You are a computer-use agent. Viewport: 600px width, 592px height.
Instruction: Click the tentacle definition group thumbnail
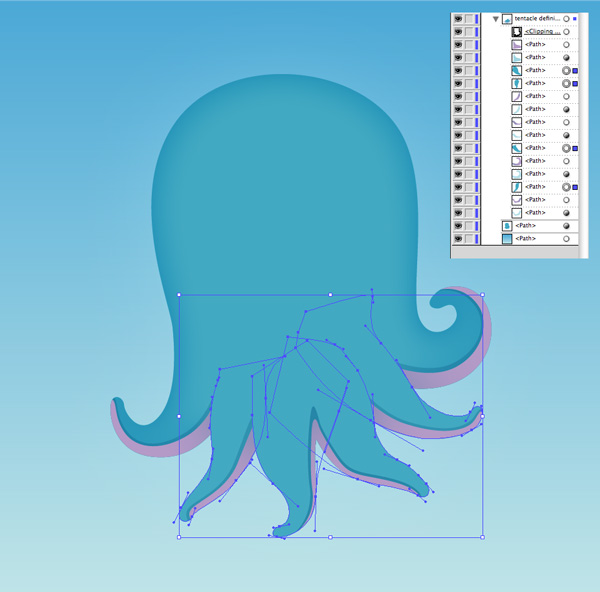click(x=507, y=19)
